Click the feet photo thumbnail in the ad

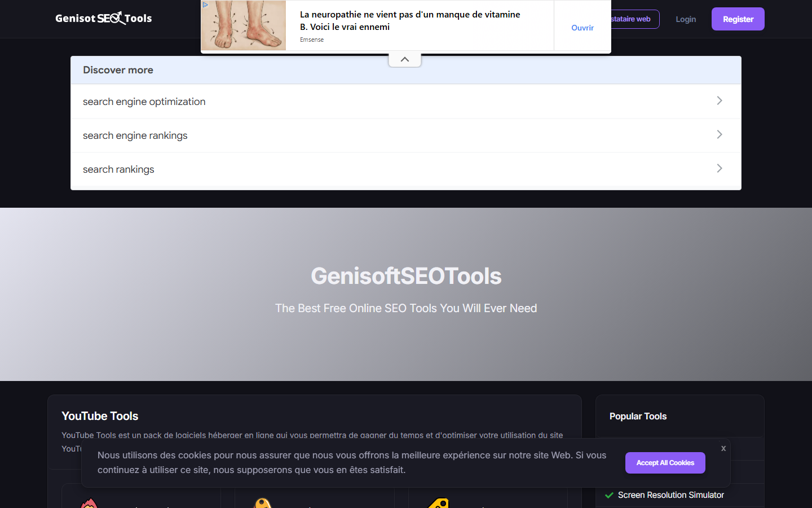244,25
